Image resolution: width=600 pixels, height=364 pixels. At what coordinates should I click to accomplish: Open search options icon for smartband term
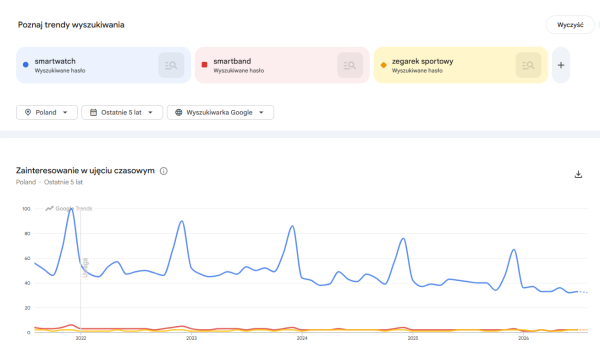coord(350,65)
